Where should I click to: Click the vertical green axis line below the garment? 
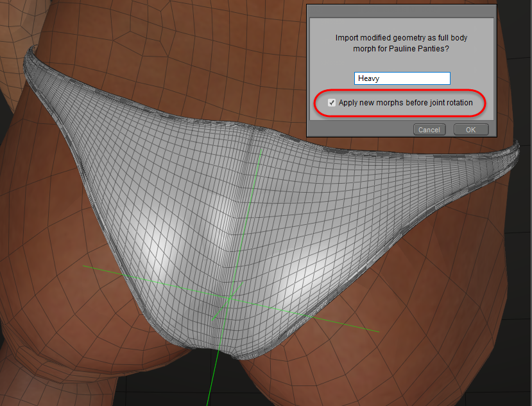[x=211, y=384]
